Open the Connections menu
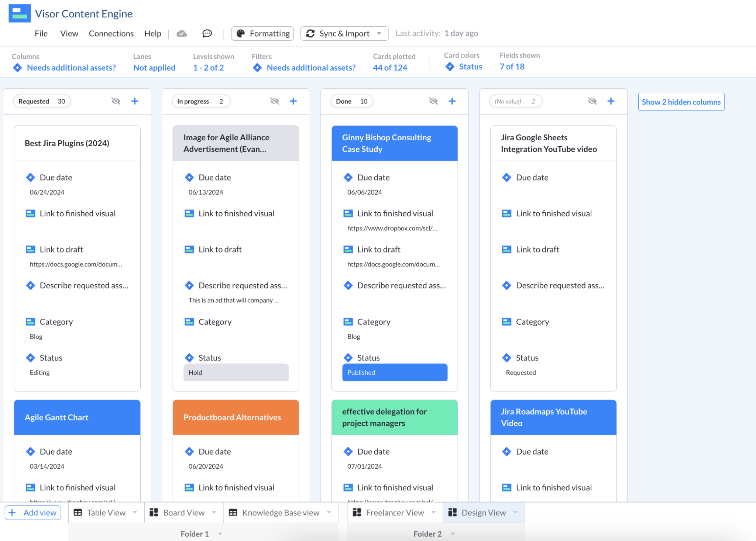 click(x=111, y=33)
